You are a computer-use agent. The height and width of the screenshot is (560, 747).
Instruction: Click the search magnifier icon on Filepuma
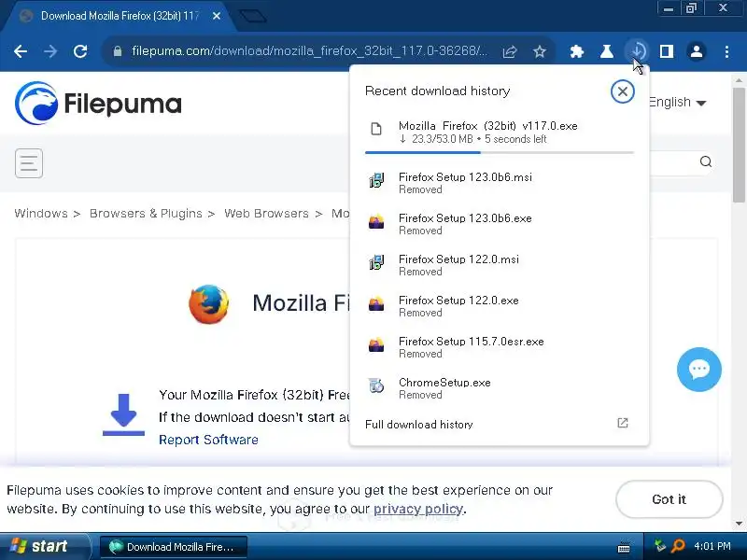706,161
